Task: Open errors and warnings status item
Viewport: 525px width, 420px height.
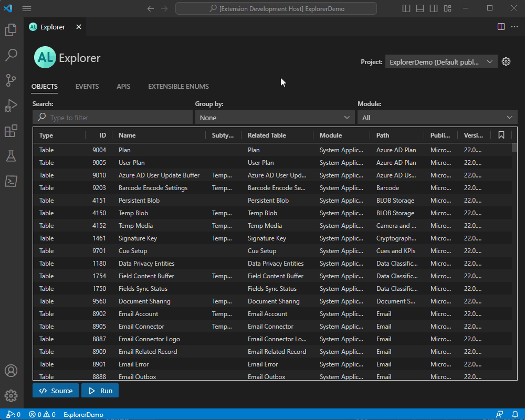Action: (x=42, y=415)
